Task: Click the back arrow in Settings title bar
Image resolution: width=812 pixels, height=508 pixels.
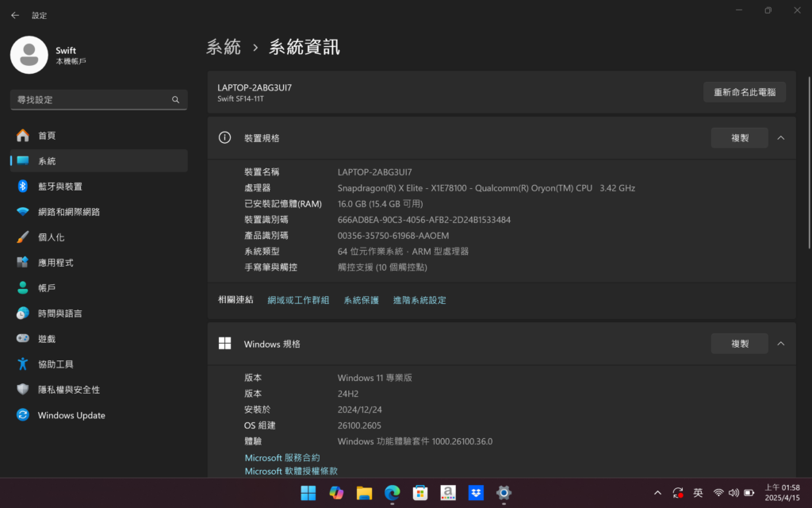Action: click(x=15, y=16)
